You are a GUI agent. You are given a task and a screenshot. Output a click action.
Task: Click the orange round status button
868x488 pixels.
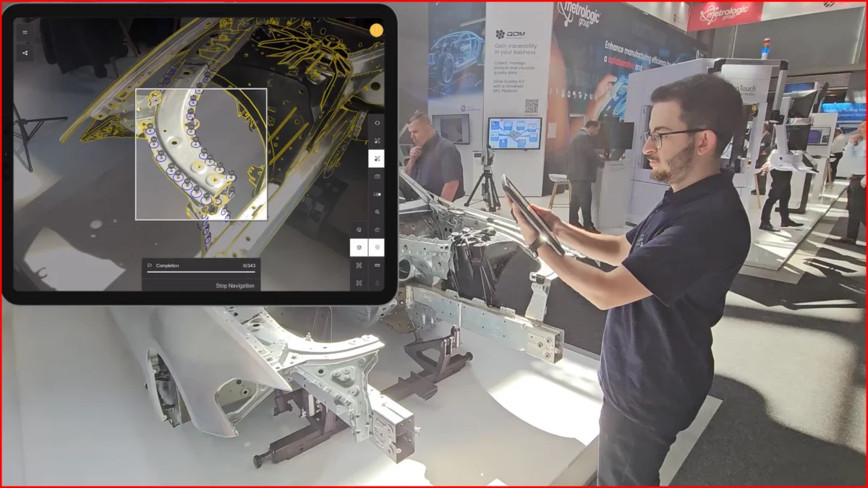pyautogui.click(x=375, y=30)
